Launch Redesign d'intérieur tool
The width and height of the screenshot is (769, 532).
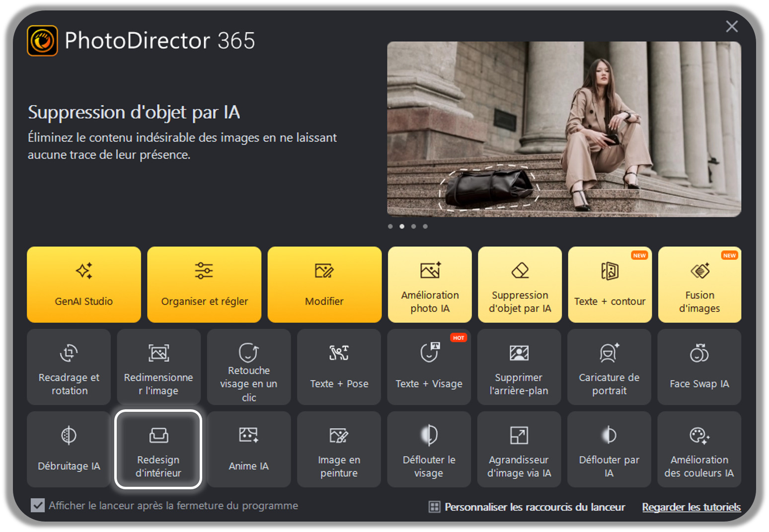coord(158,450)
